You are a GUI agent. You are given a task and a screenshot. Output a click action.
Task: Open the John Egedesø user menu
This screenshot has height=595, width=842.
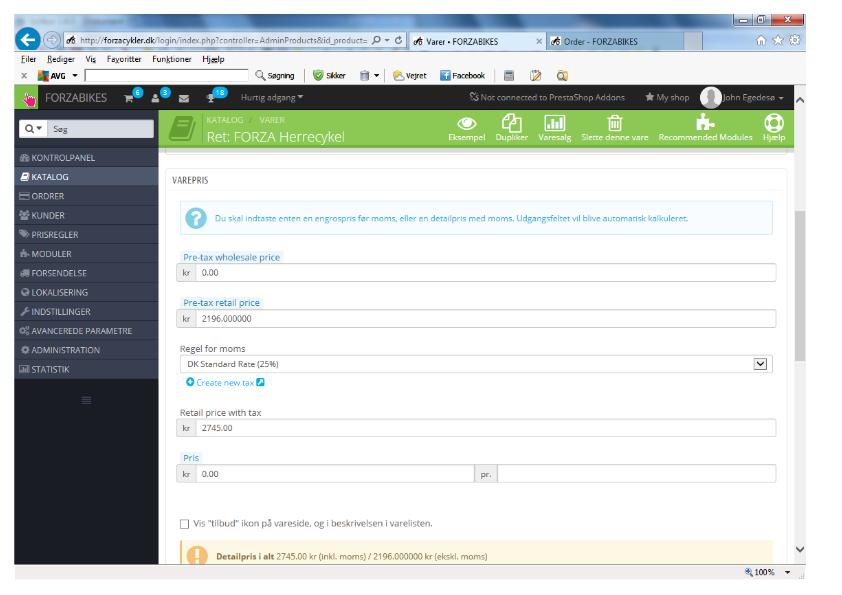coord(743,98)
